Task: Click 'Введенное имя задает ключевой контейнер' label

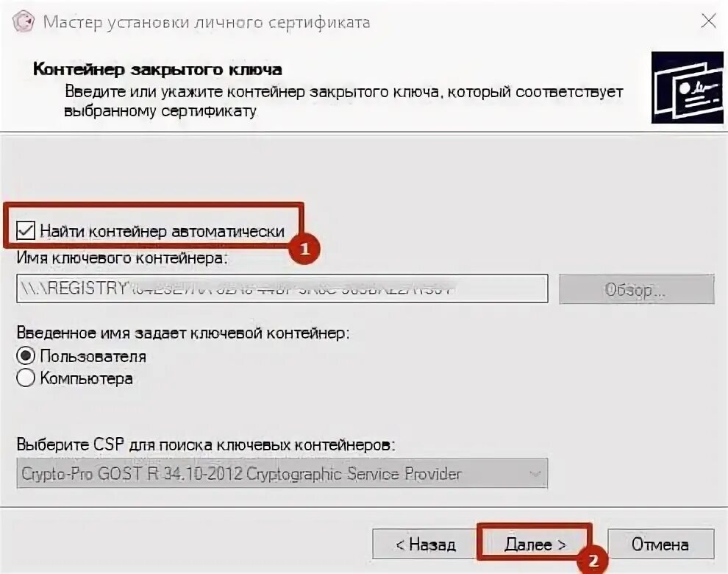Action: (183, 333)
